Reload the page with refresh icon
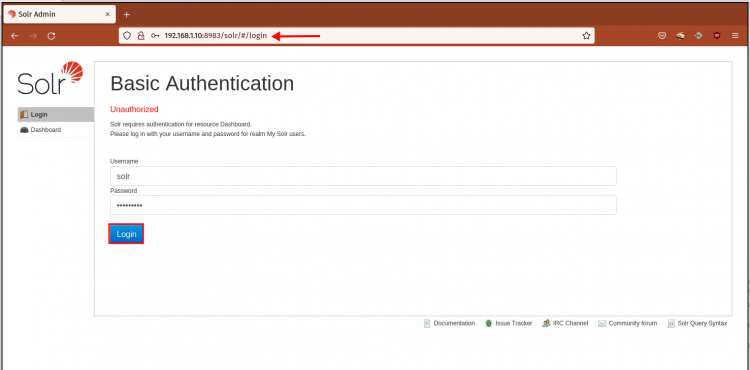Viewport: 750px width, 370px height. tap(52, 36)
